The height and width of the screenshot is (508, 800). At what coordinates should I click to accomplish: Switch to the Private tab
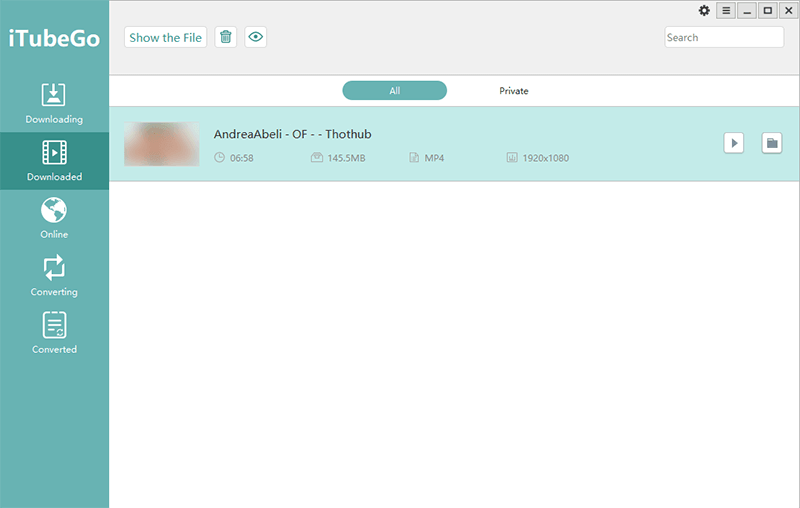tap(514, 91)
